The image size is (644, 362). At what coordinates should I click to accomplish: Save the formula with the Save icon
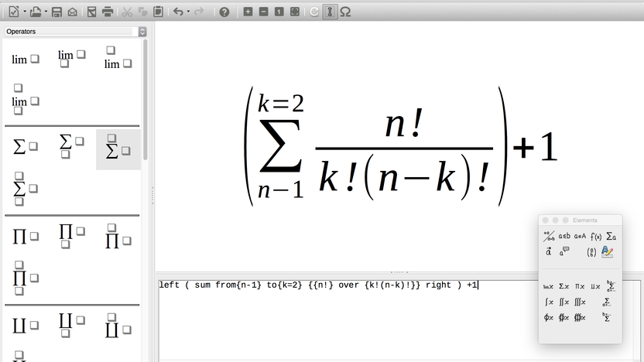click(57, 12)
